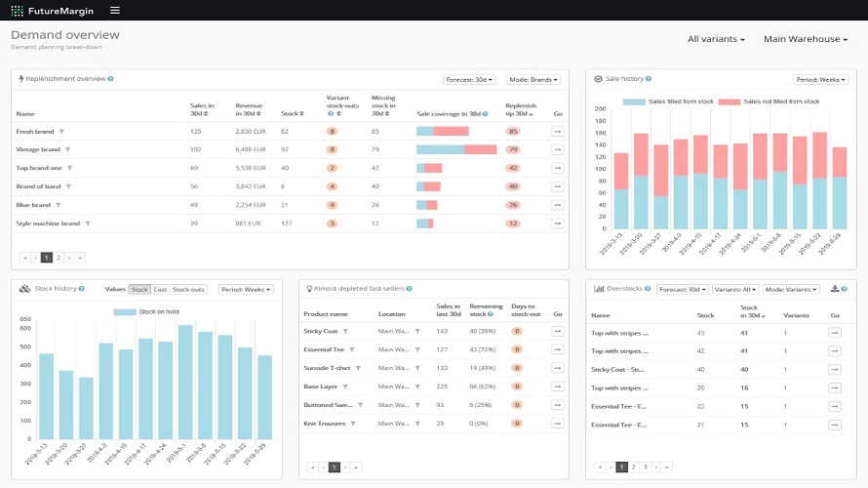The image size is (868, 488).
Task: Switch Stock history values to Stock-outs
Action: click(188, 289)
